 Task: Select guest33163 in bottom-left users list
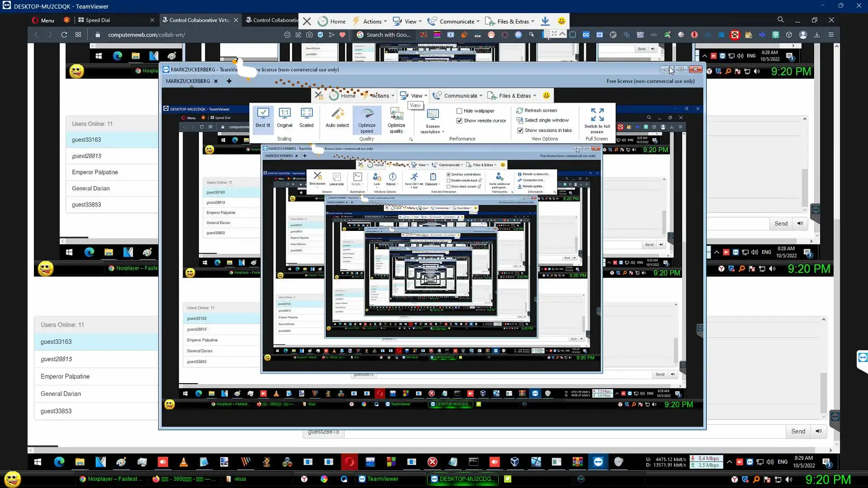(56, 342)
